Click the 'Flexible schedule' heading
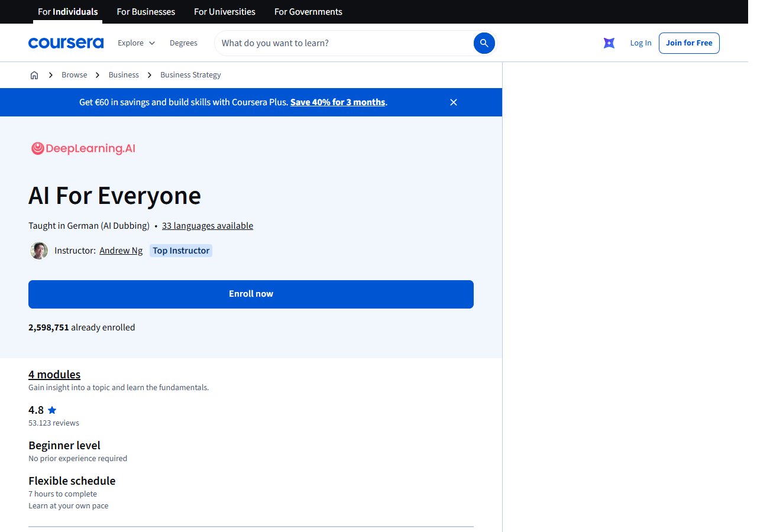The image size is (757, 532). pos(72,481)
